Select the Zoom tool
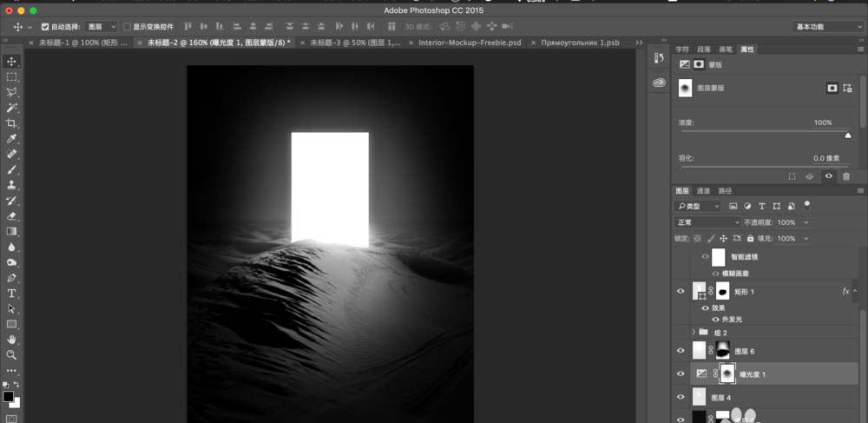This screenshot has height=423, width=868. 11,355
